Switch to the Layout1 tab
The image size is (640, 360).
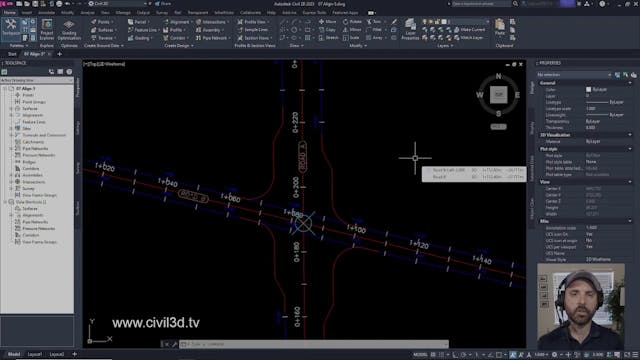(x=34, y=354)
